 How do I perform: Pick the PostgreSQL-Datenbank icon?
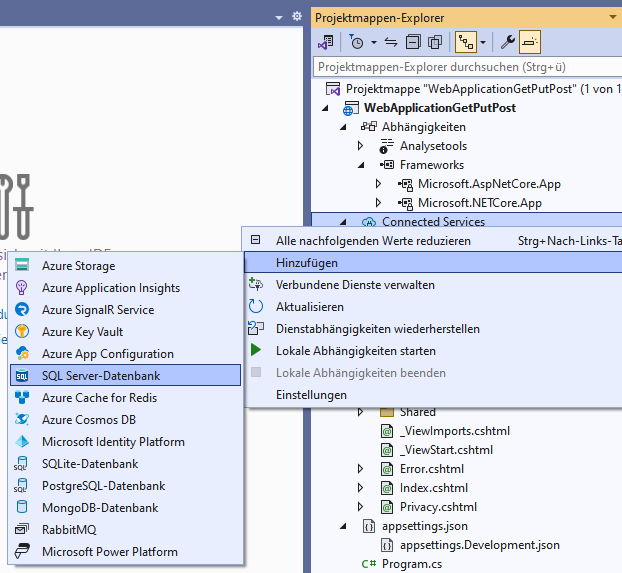21,485
